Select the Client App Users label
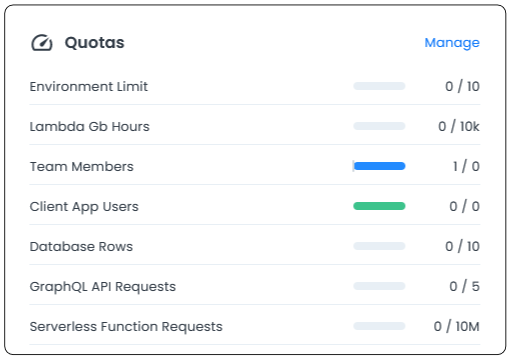This screenshot has width=511, height=360. coord(84,207)
